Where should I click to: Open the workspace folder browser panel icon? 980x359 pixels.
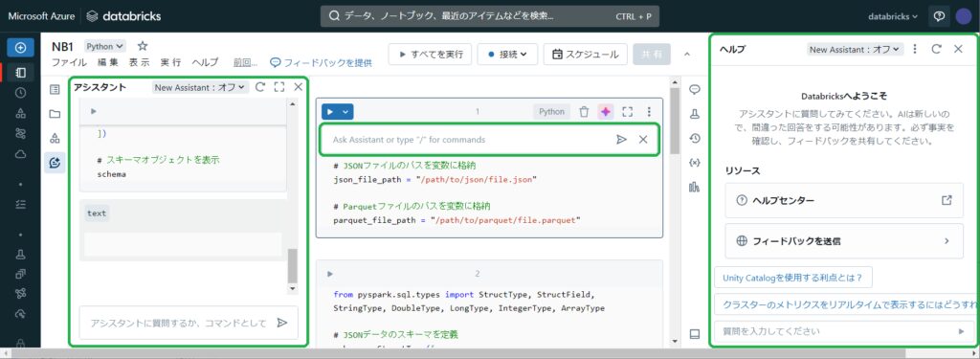pos(55,114)
